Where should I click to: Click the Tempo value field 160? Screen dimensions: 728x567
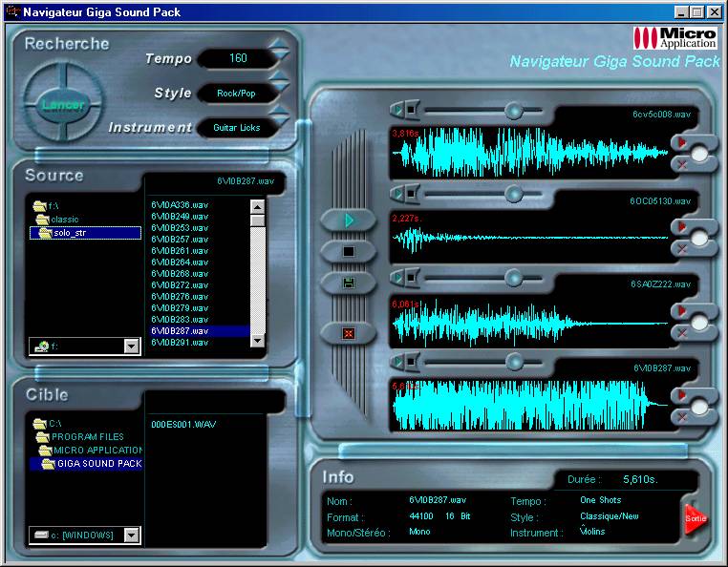(238, 58)
